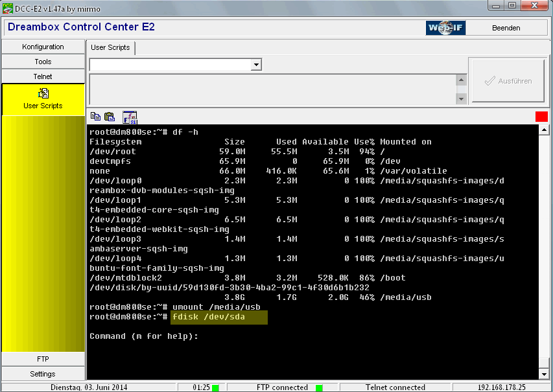Open the Tools section
553x392 pixels.
tap(43, 62)
